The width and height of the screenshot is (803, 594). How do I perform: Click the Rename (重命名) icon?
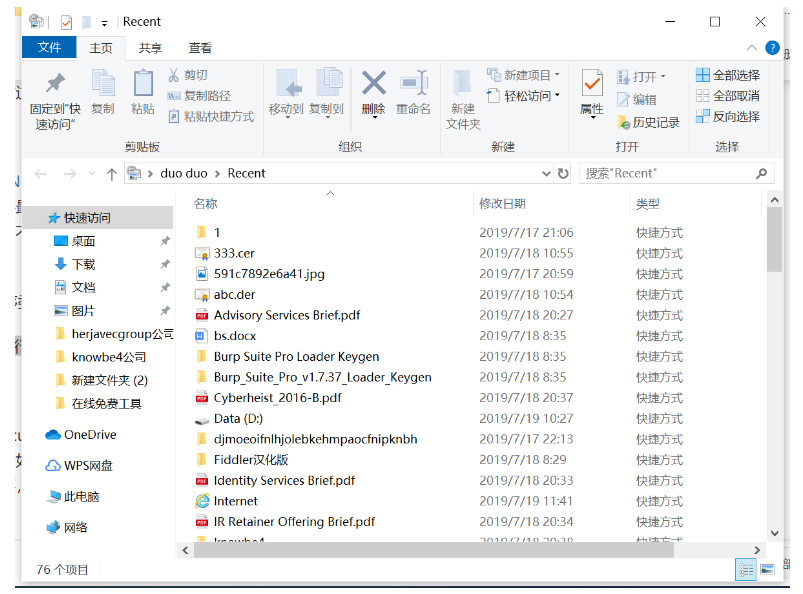coord(414,83)
